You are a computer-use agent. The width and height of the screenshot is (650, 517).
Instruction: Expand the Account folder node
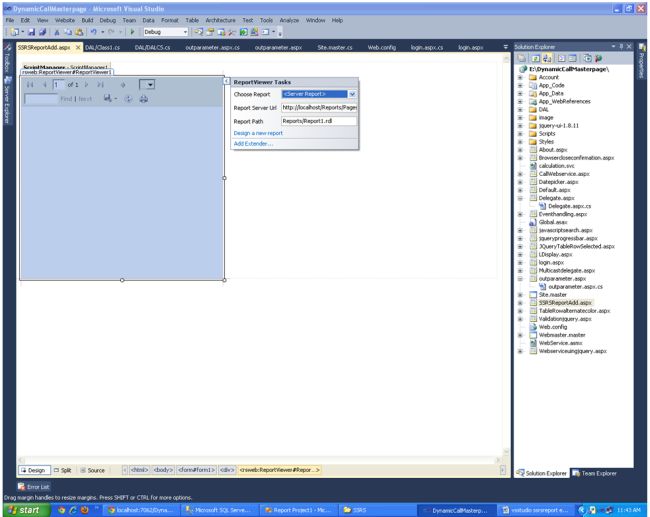[x=520, y=78]
